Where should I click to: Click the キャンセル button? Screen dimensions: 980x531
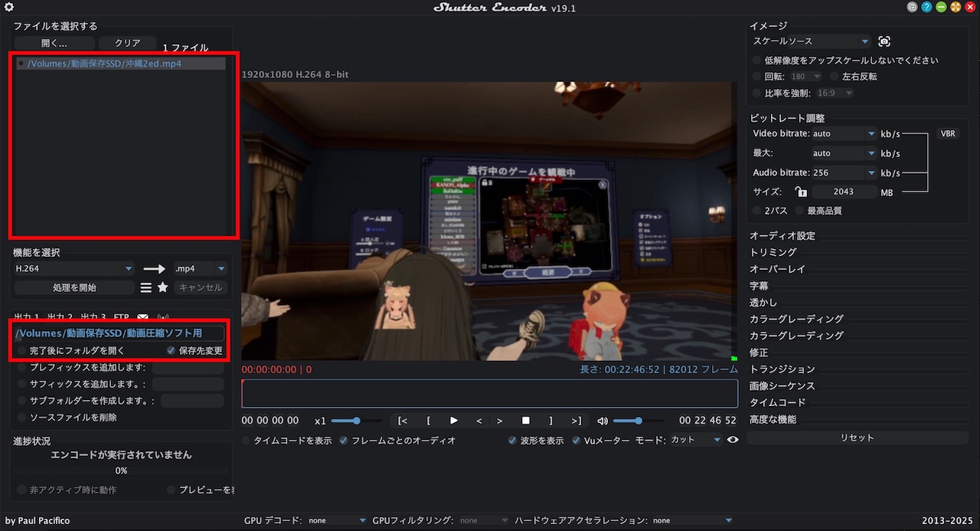coord(201,288)
